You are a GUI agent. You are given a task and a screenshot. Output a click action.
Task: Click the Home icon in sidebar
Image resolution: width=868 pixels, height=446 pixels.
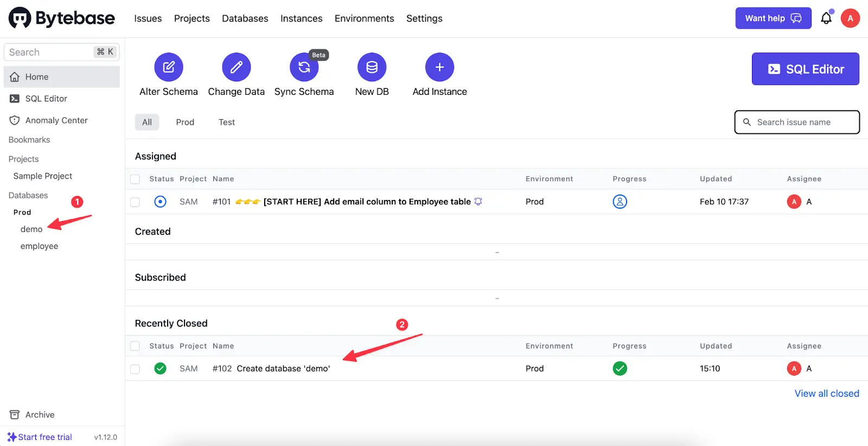pyautogui.click(x=15, y=77)
